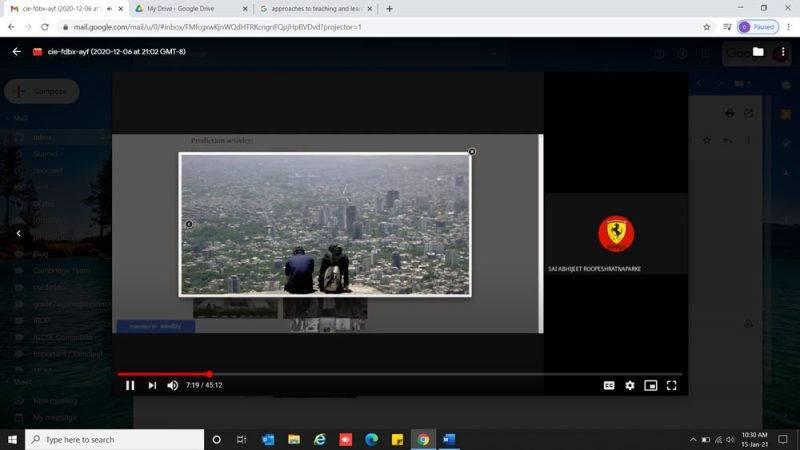The width and height of the screenshot is (800, 450).
Task: Close the approaches to teaching tab
Action: pyautogui.click(x=369, y=9)
